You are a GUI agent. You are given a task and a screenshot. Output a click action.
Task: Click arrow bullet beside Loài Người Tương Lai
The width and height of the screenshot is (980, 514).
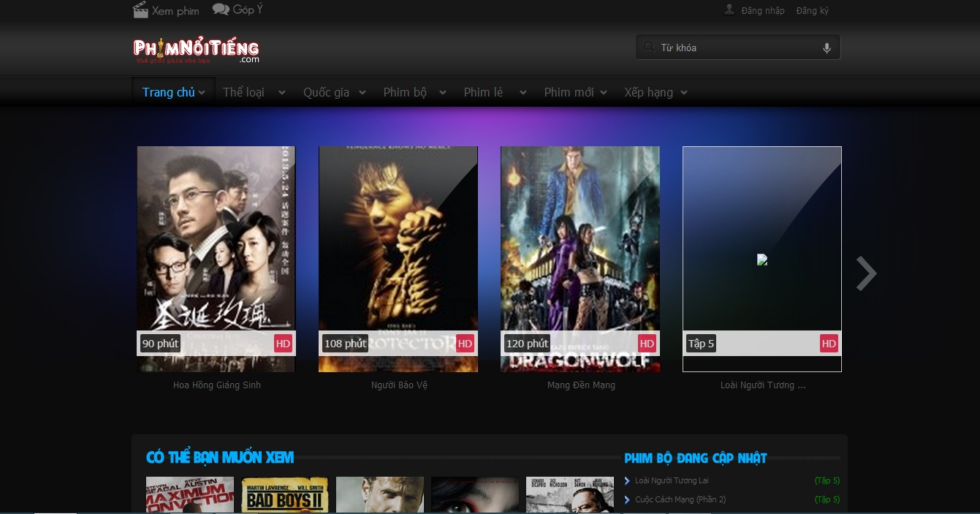(x=627, y=480)
